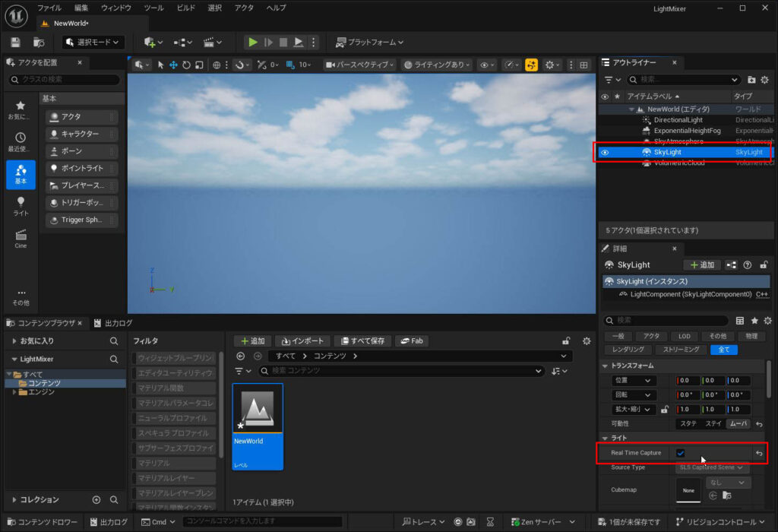778x532 pixels.
Task: Open the Cine category in Place Actors
Action: coord(21,239)
